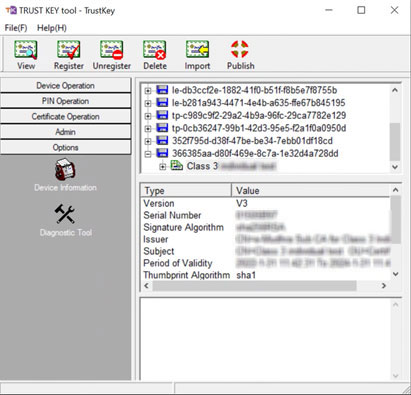Select the Version row

(265, 203)
